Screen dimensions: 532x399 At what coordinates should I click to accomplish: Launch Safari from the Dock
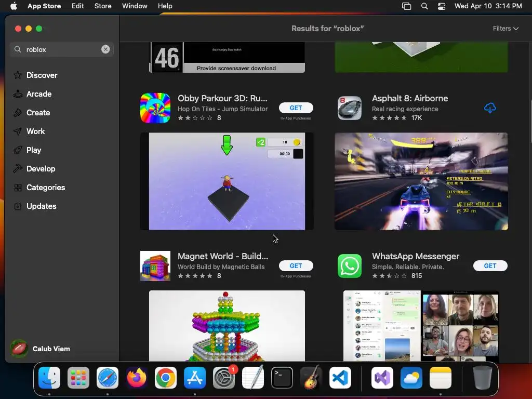coord(108,378)
